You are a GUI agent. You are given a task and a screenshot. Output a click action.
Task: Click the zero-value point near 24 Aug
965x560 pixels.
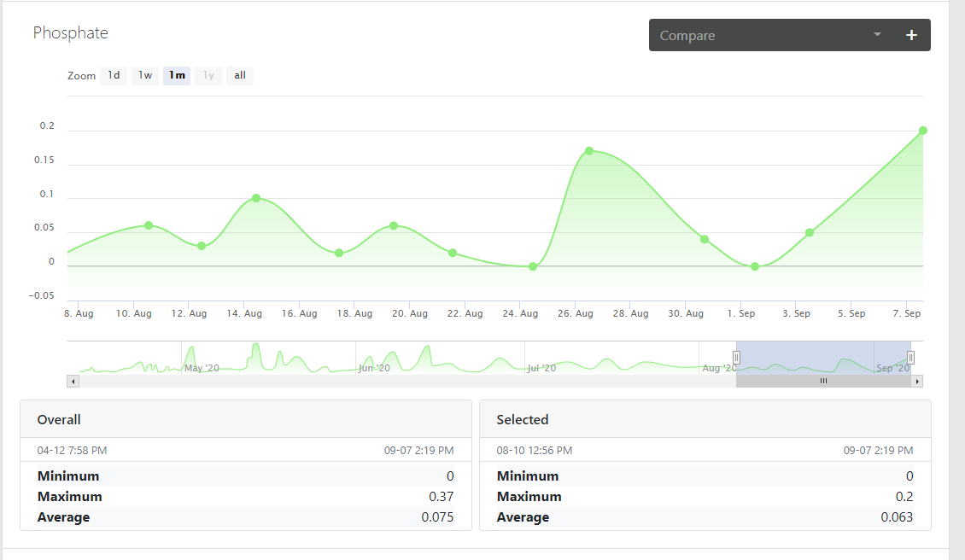click(533, 266)
